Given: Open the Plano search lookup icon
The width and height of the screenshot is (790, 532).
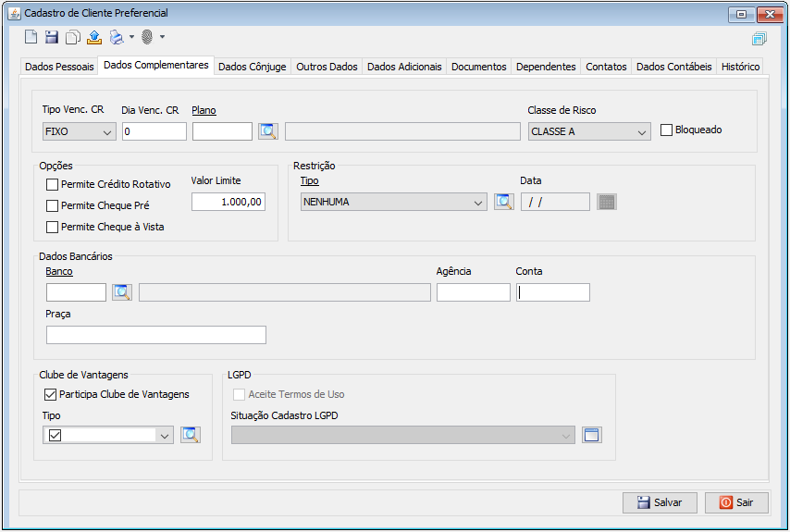Looking at the screenshot, I should (268, 131).
